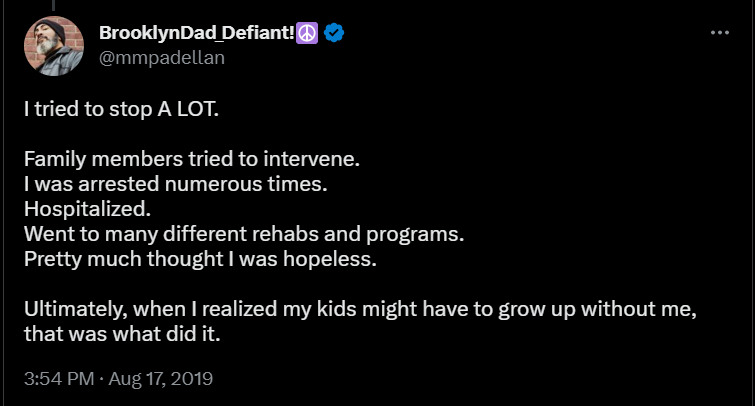755x406 pixels.
Task: Click the blue verified checkmark badge
Action: click(334, 34)
